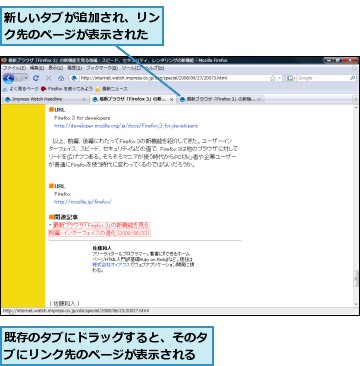
Task: Click the author name 佐藤和人
Action: [x=102, y=248]
